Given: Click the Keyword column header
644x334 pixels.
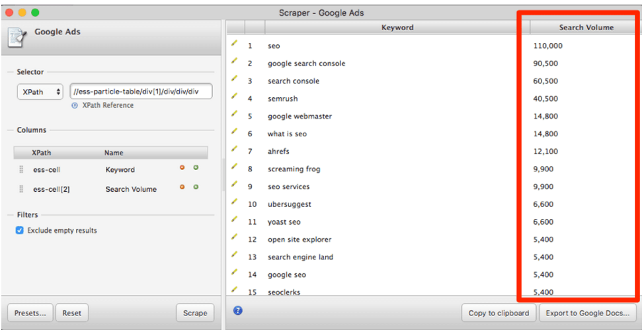Looking at the screenshot, I should (x=397, y=27).
